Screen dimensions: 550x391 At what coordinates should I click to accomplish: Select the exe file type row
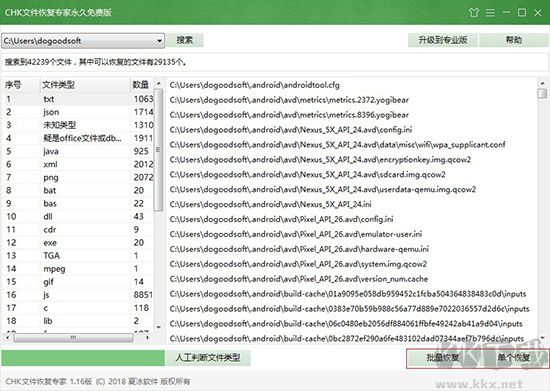point(78,242)
